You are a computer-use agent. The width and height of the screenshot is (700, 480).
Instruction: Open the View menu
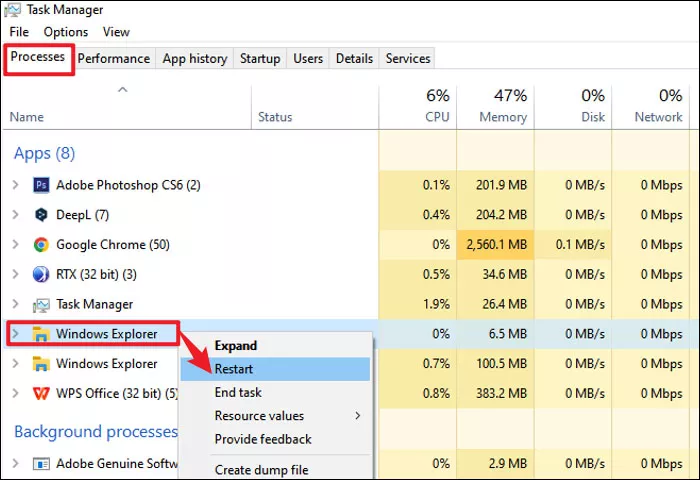tap(116, 32)
